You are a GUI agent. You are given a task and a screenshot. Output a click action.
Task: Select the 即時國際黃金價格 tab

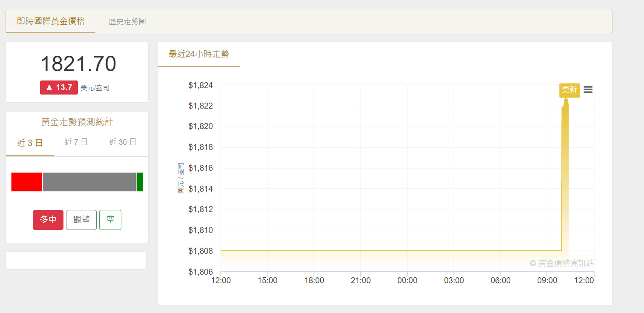(x=51, y=21)
